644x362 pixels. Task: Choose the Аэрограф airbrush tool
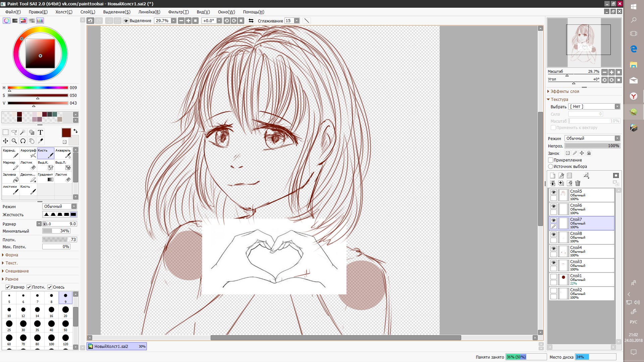[28, 153]
